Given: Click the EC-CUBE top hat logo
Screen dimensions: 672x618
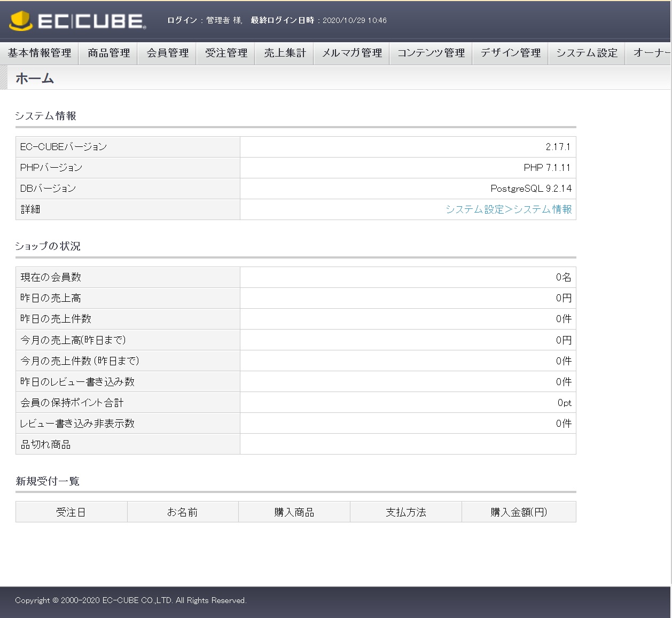Looking at the screenshot, I should [x=21, y=21].
